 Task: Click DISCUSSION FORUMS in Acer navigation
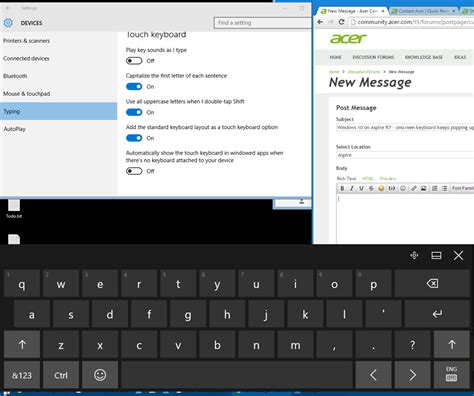pos(373,57)
